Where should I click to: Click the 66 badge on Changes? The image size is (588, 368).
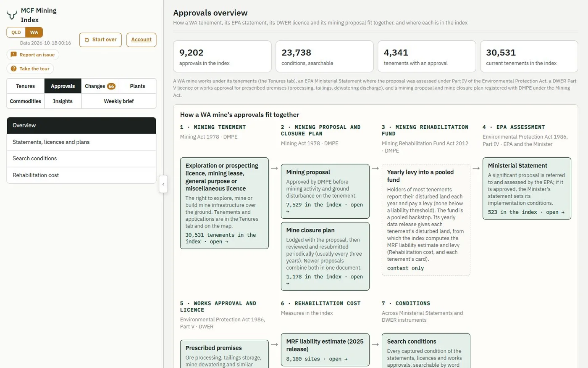click(111, 86)
